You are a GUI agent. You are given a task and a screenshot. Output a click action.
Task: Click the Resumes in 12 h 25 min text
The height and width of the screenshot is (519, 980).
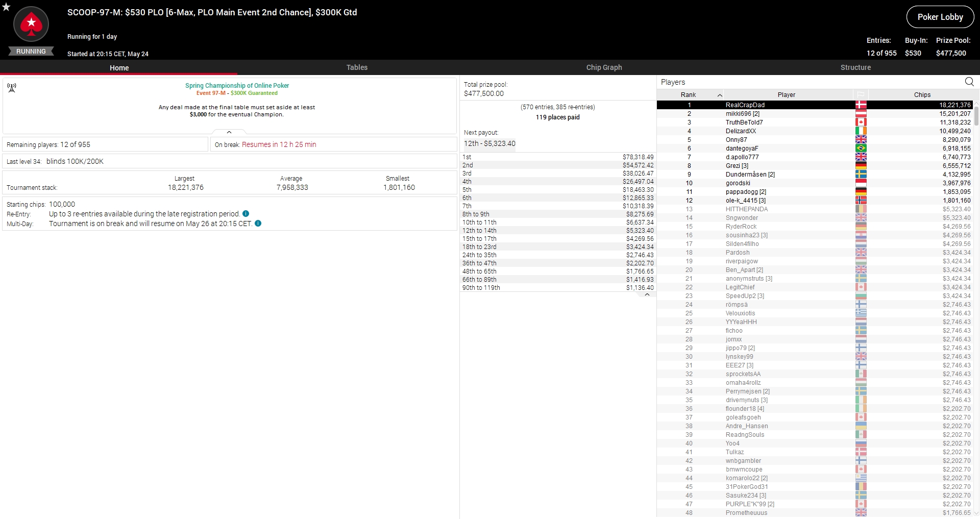(x=279, y=144)
